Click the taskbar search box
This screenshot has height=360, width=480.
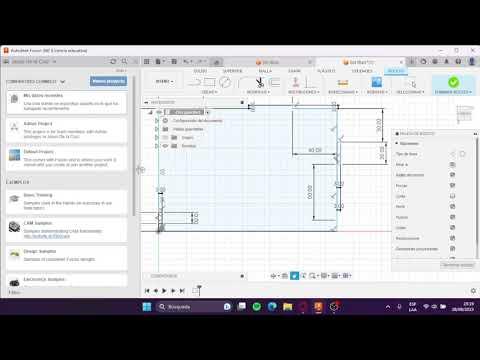pos(194,307)
